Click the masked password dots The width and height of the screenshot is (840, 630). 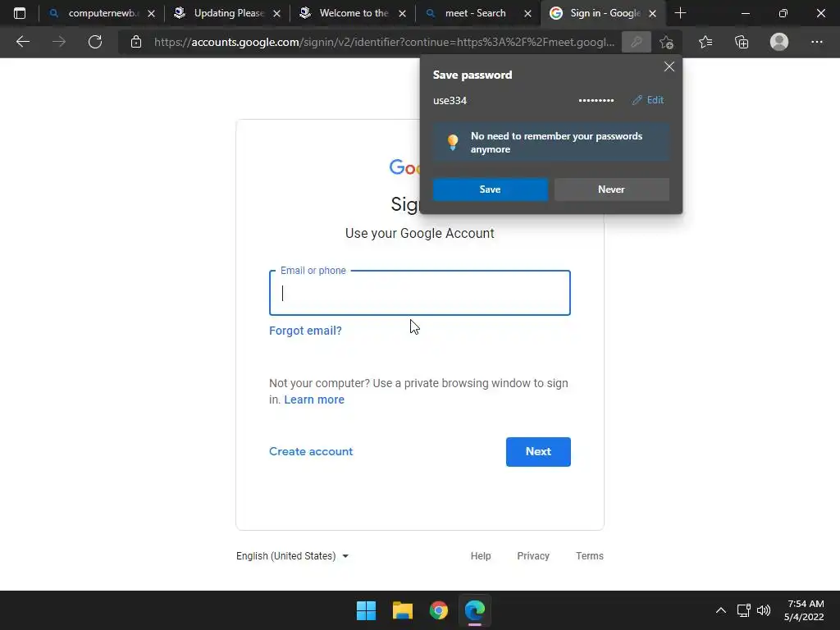tap(596, 101)
